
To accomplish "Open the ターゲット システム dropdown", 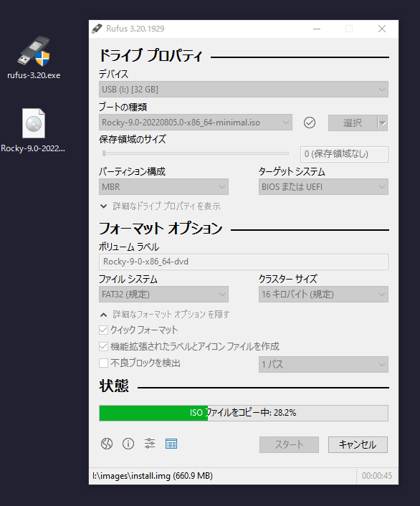I will tap(323, 187).
